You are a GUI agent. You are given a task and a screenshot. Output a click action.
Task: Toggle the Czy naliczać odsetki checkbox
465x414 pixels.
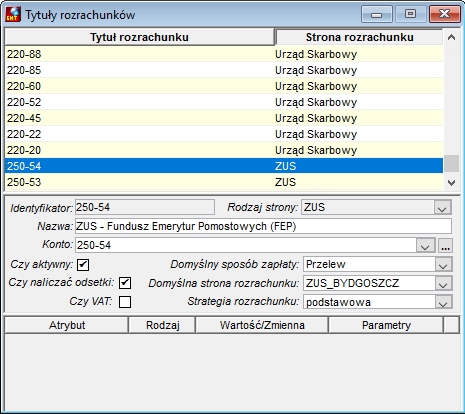point(125,283)
